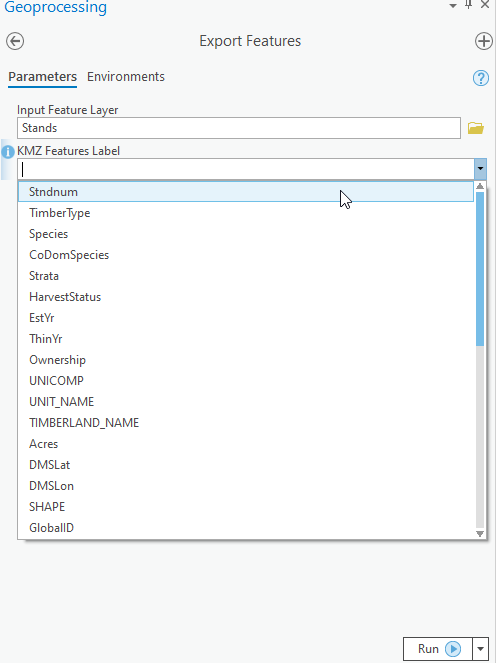Pin the Geoprocessing pane with auto-hide icon
The height and width of the screenshot is (663, 496).
pyautogui.click(x=469, y=5)
